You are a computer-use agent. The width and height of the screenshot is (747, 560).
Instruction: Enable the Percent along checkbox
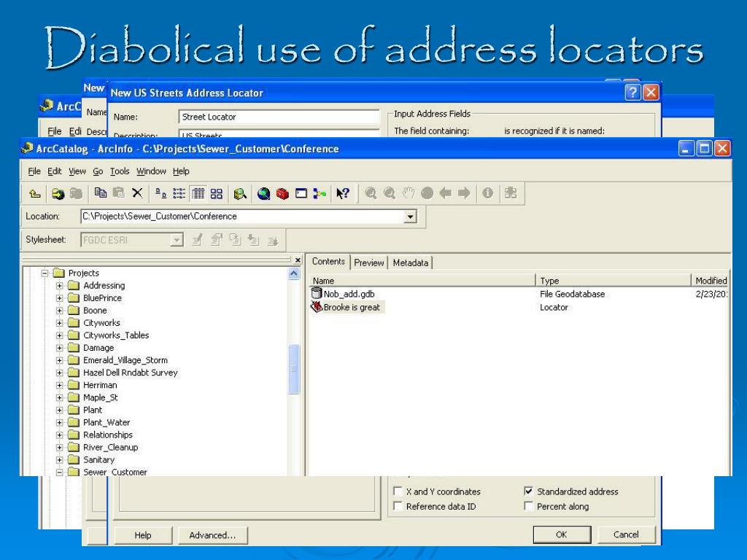click(528, 506)
